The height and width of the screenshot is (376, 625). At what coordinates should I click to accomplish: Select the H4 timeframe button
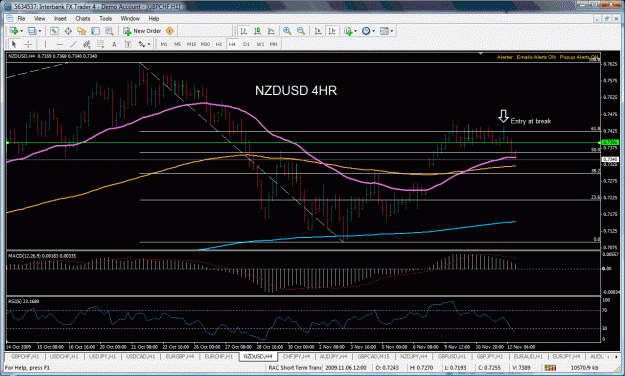click(232, 44)
